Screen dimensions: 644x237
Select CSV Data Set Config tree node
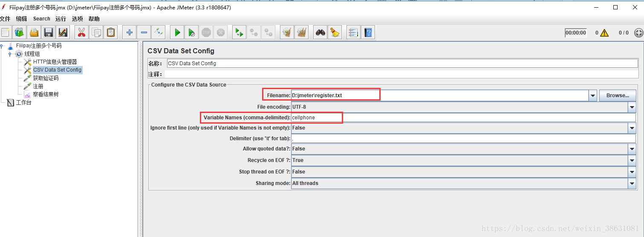(x=57, y=70)
